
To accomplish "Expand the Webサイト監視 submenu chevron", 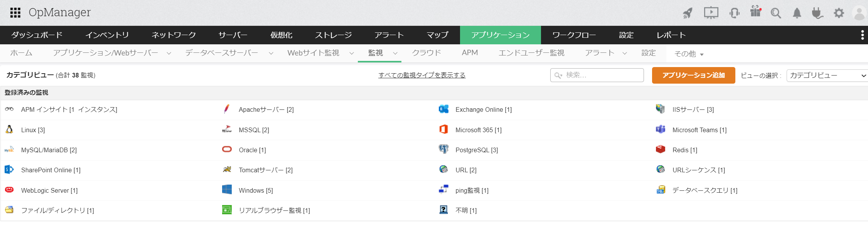I will point(352,54).
